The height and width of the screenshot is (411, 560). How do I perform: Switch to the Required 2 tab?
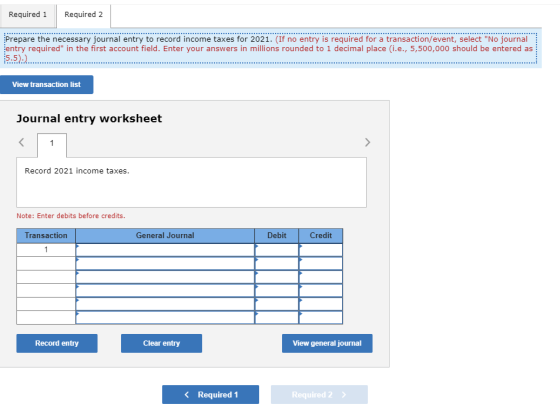point(84,15)
